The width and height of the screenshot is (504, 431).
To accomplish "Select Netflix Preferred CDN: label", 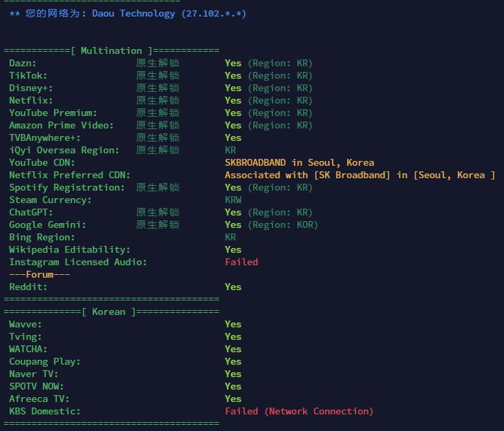I will tap(69, 175).
